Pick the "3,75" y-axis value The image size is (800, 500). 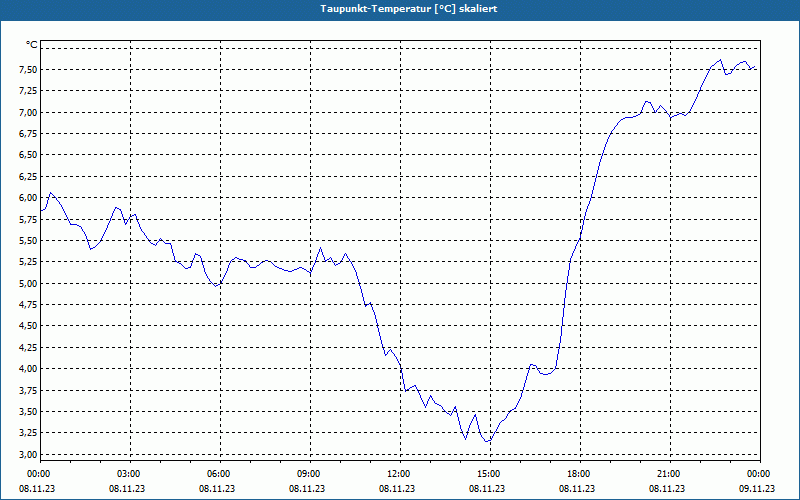(x=28, y=390)
